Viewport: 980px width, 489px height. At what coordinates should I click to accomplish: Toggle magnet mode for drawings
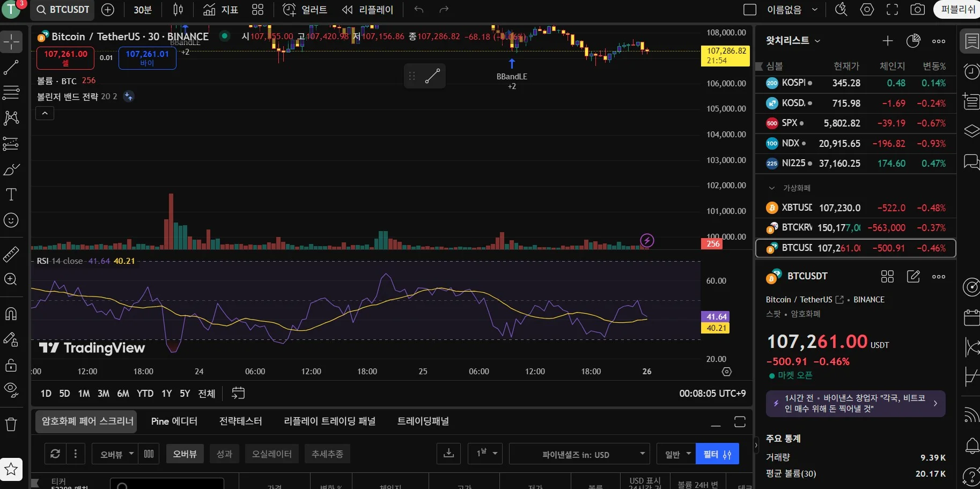[11, 313]
